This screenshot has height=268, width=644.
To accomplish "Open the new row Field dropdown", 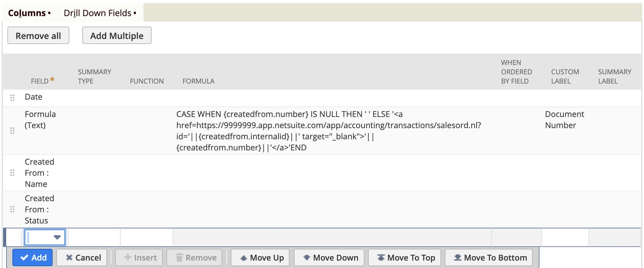I will (x=57, y=237).
